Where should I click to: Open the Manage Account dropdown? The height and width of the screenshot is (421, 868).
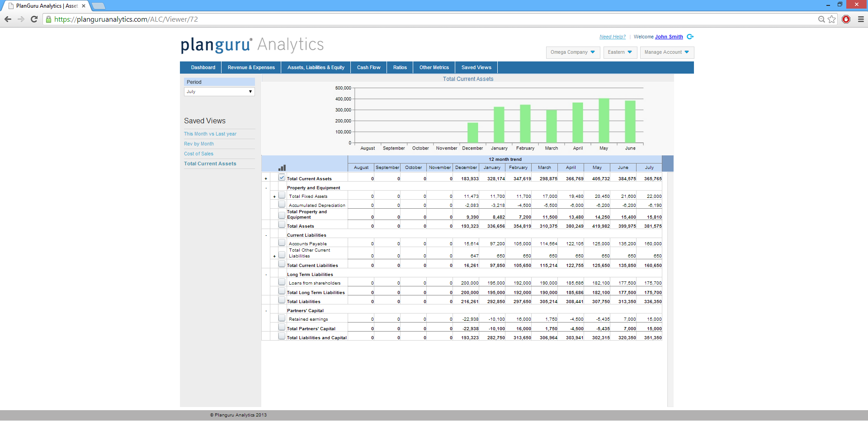(667, 52)
